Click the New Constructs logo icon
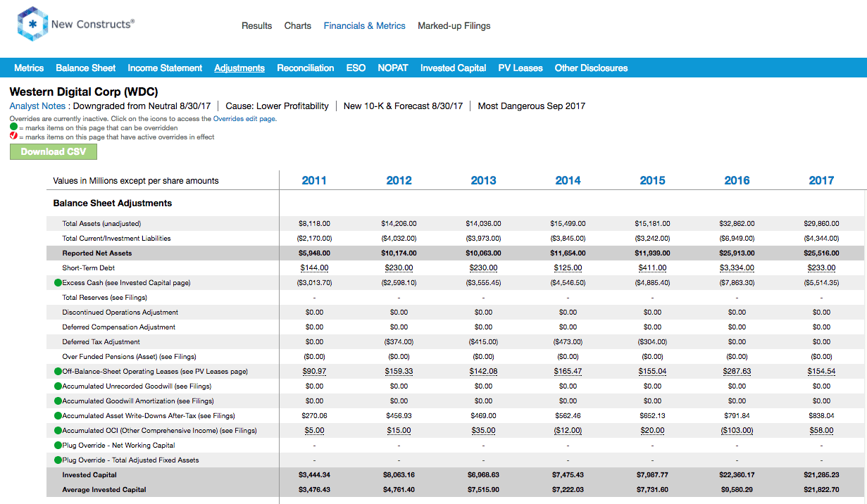Viewport: 867px width, 504px height. point(32,24)
